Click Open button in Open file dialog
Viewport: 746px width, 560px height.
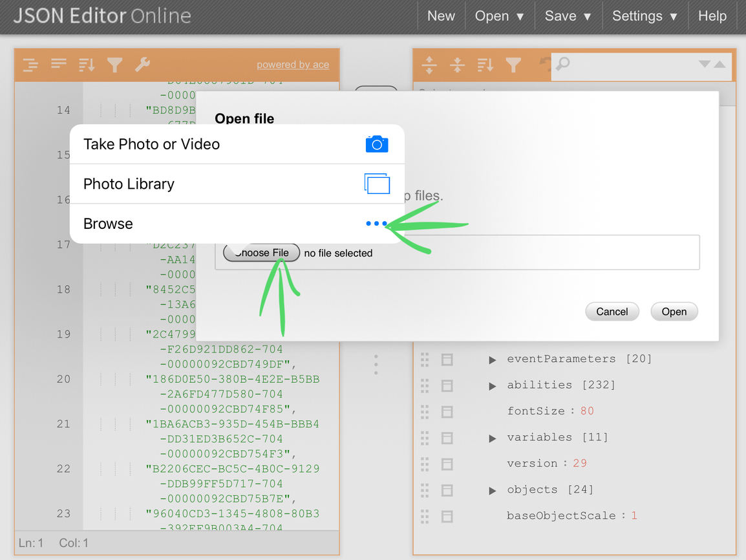click(x=674, y=312)
